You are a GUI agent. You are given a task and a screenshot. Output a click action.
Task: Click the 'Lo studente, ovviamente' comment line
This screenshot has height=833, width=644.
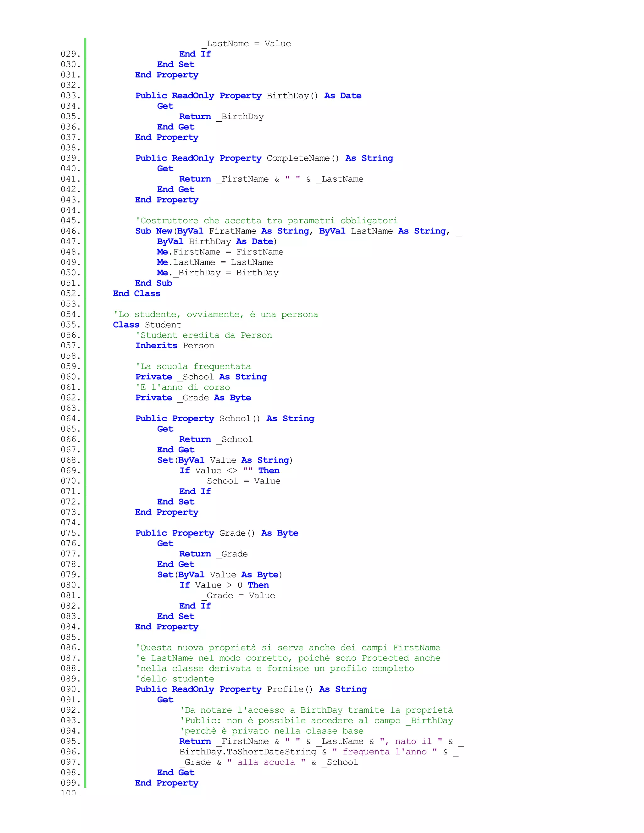click(x=215, y=315)
